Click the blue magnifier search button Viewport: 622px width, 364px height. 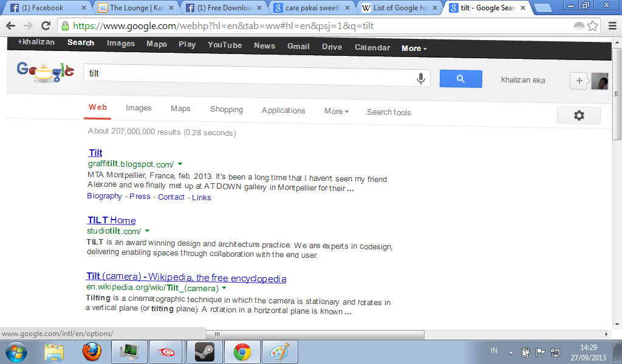click(461, 79)
